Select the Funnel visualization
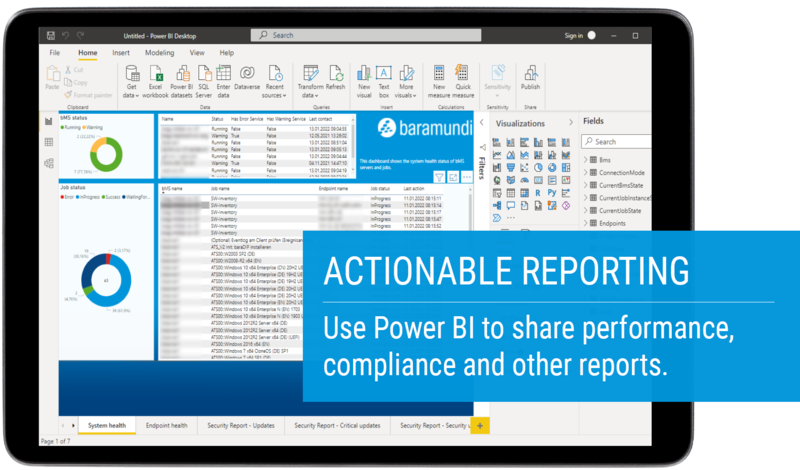The image size is (800, 470). [x=511, y=167]
